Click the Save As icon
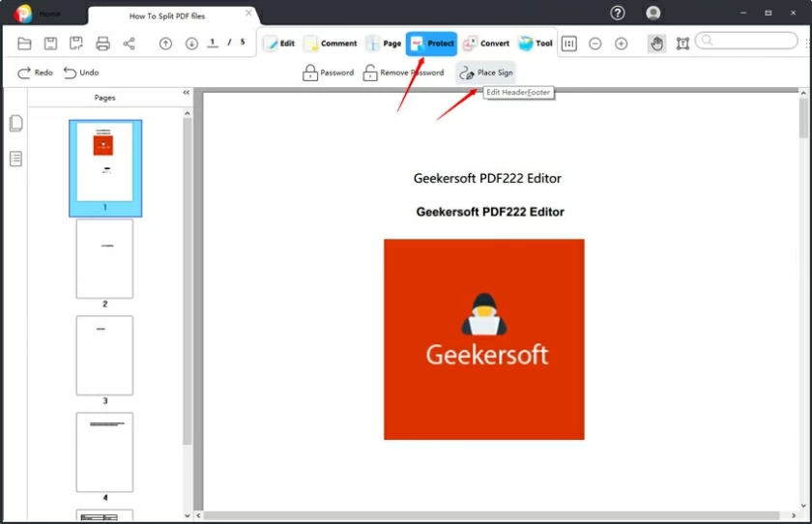The width and height of the screenshot is (812, 524). pos(76,44)
